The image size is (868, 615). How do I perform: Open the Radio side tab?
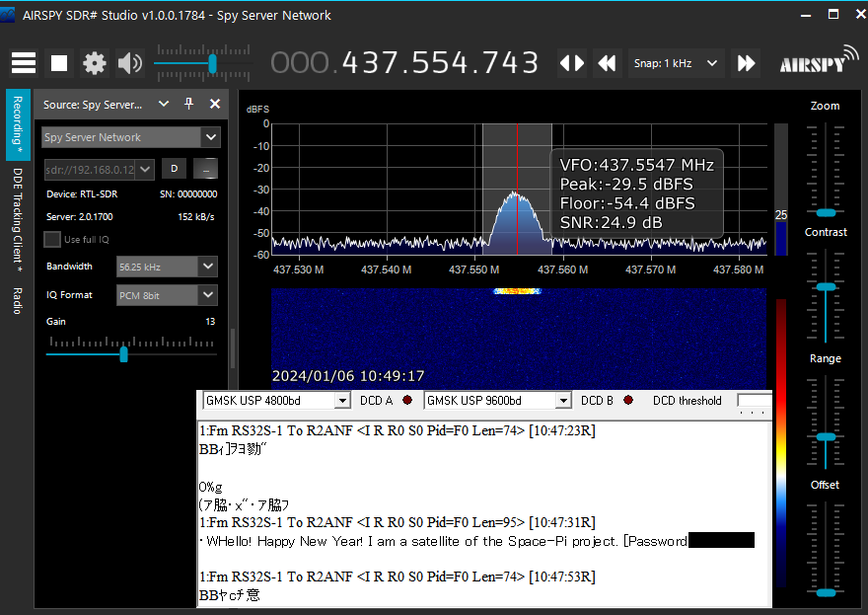pyautogui.click(x=18, y=301)
